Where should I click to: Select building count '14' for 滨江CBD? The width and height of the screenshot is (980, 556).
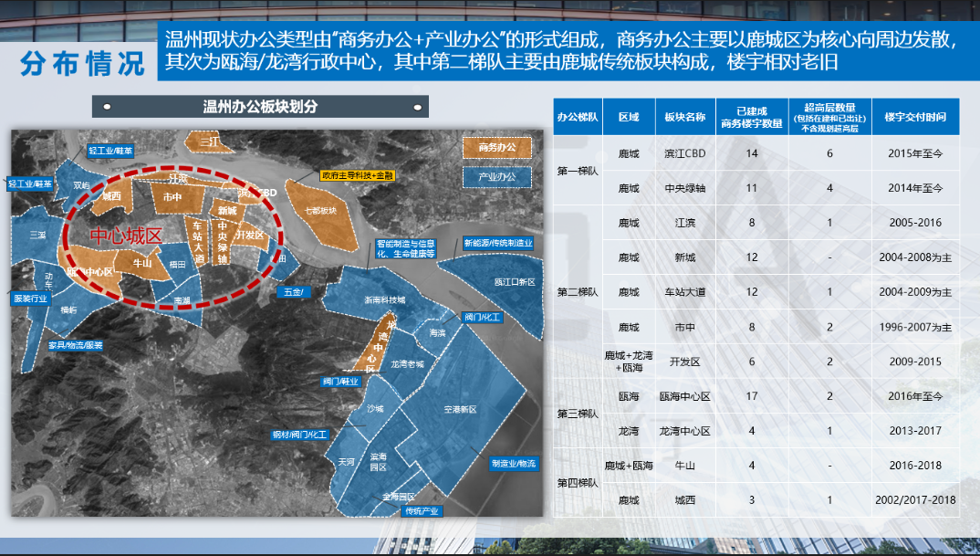pos(752,153)
